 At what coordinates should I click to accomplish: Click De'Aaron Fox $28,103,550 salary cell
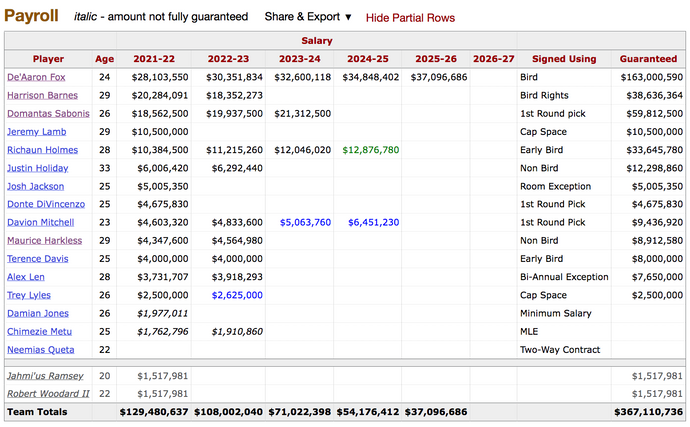tap(160, 77)
